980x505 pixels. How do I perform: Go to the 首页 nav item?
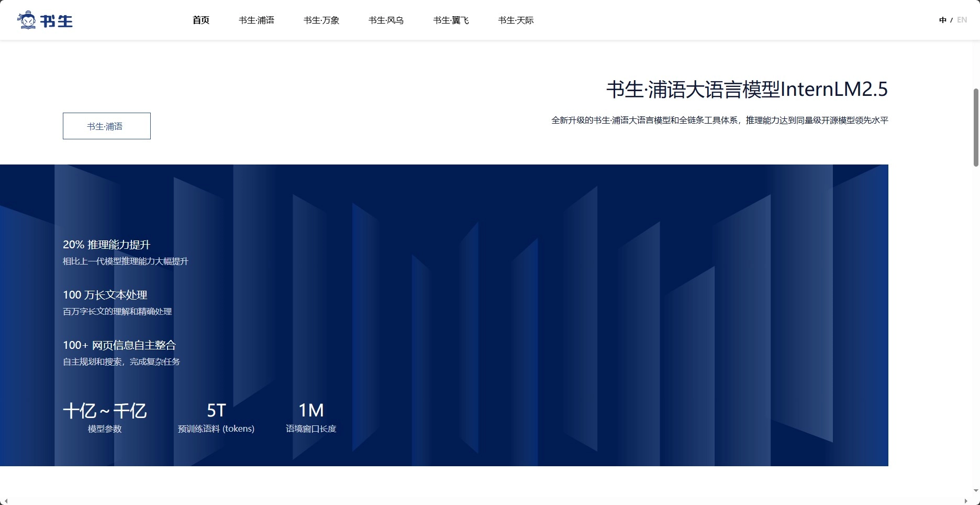tap(201, 20)
